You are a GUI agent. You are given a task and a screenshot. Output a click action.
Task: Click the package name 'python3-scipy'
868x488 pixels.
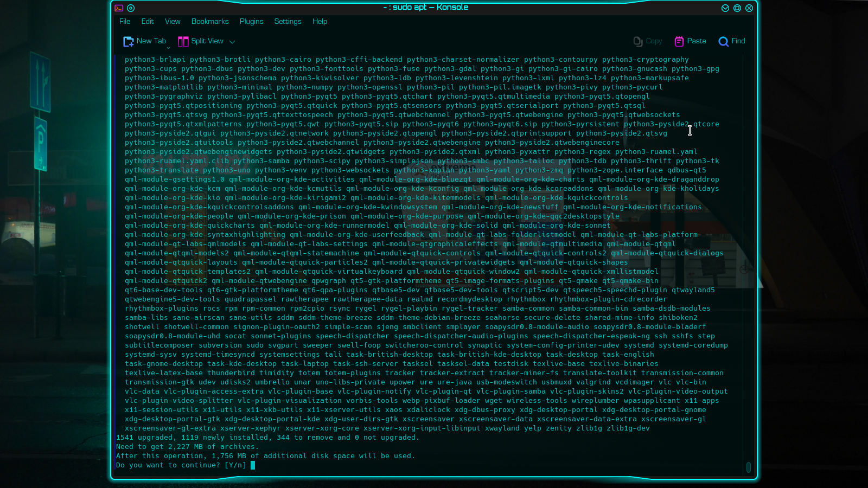click(x=322, y=161)
